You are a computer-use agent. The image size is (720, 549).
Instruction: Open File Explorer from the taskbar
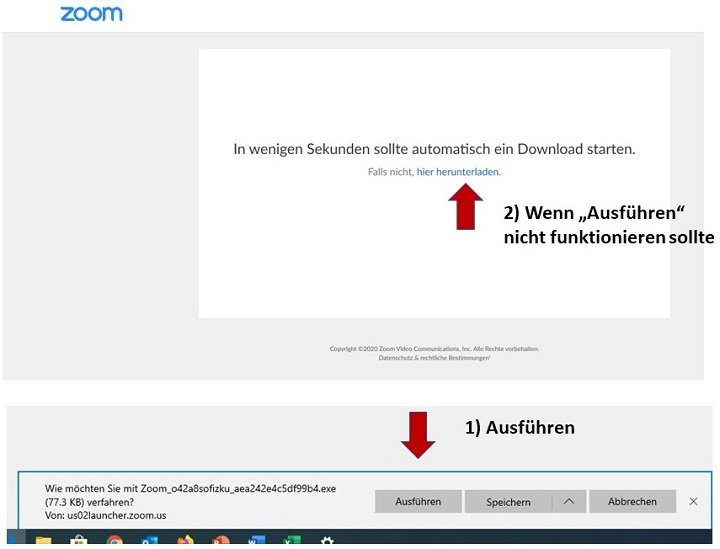click(44, 541)
